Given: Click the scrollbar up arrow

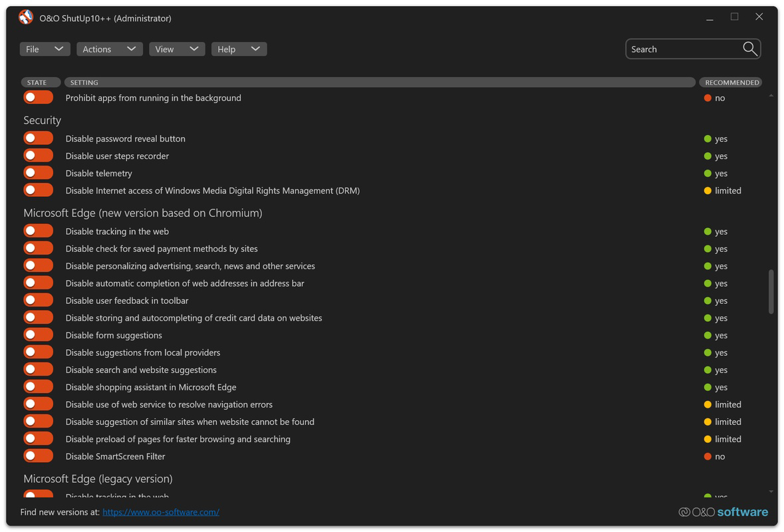Looking at the screenshot, I should pos(771,96).
